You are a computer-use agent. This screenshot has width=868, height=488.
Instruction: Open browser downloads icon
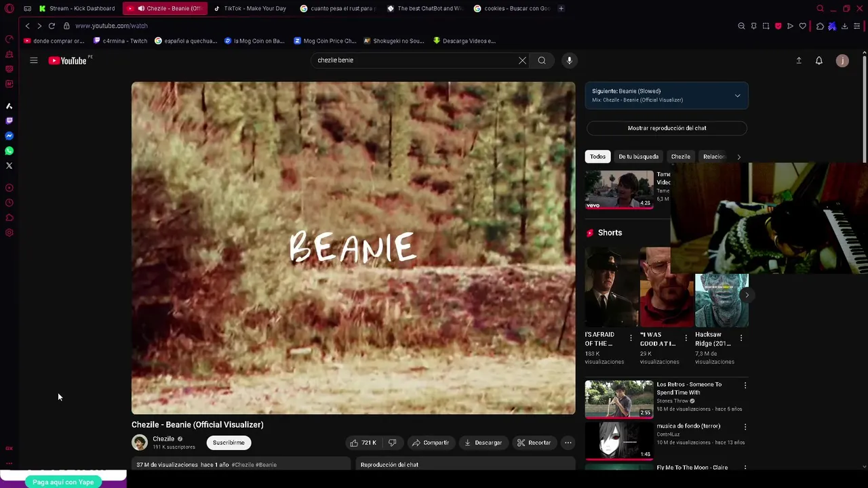coord(844,26)
